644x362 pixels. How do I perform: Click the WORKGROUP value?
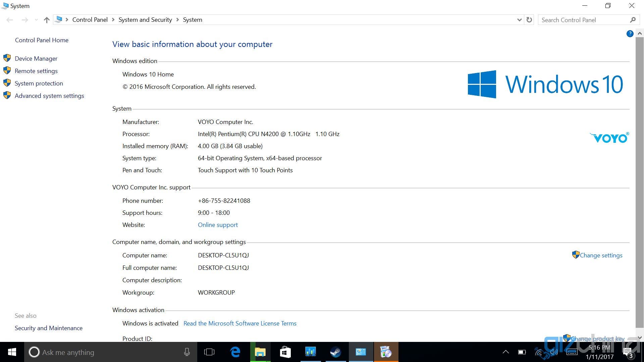tap(216, 293)
